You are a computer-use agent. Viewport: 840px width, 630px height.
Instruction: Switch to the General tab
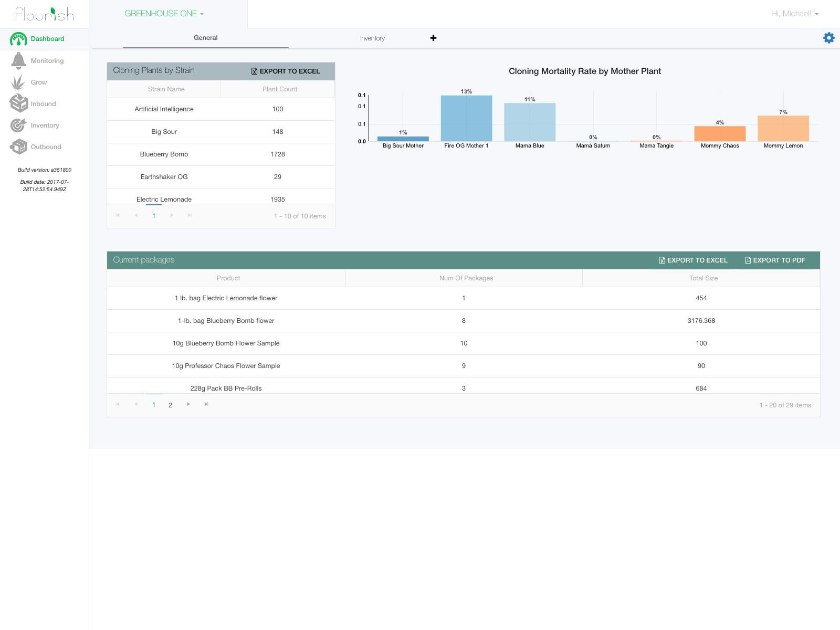[205, 37]
